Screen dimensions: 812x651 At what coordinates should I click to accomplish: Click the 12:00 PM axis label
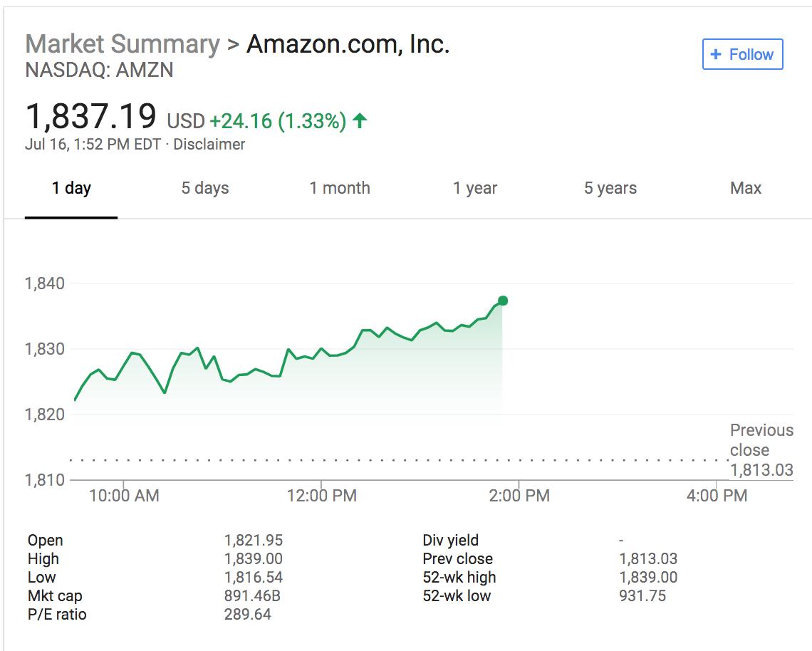point(322,496)
